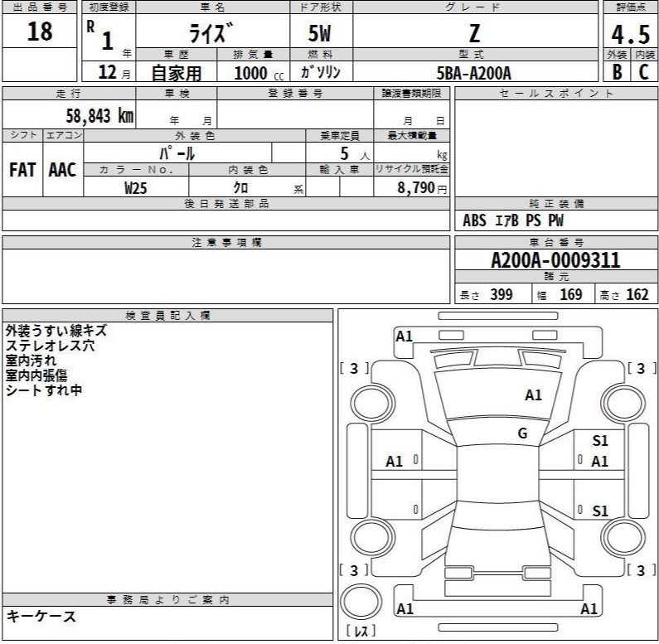Image resolution: width=659 pixels, height=644 pixels.
Task: Click seating capacity '5 人'
Action: (x=355, y=154)
